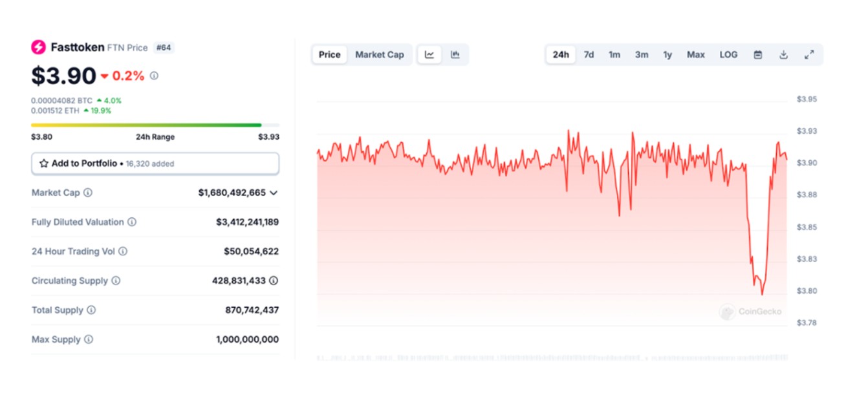Click the $3.80 range low label
This screenshot has height=406, width=868.
tap(42, 137)
